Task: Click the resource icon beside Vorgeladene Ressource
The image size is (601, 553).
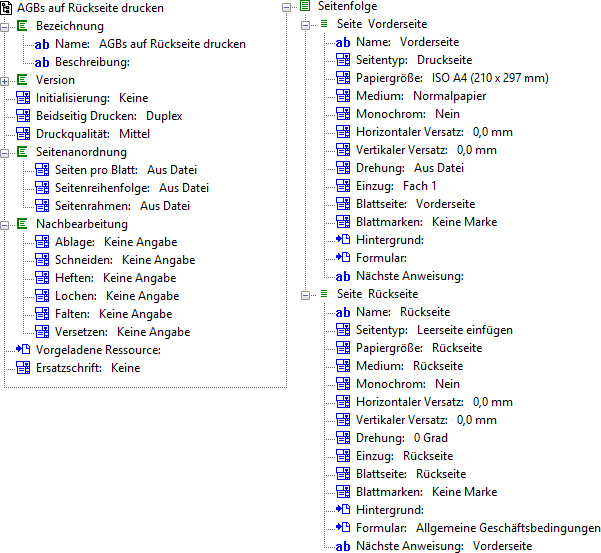Action: pyautogui.click(x=24, y=350)
